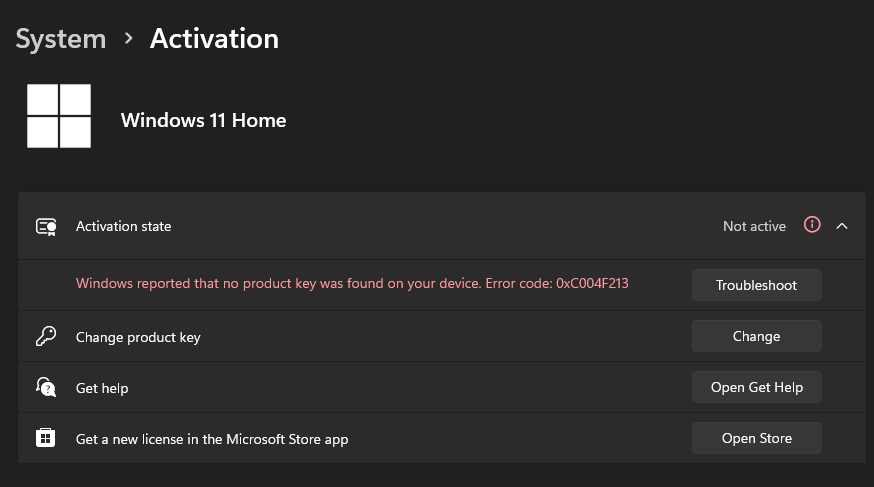The width and height of the screenshot is (874, 487).
Task: Open the Troubleshoot button
Action: [756, 285]
